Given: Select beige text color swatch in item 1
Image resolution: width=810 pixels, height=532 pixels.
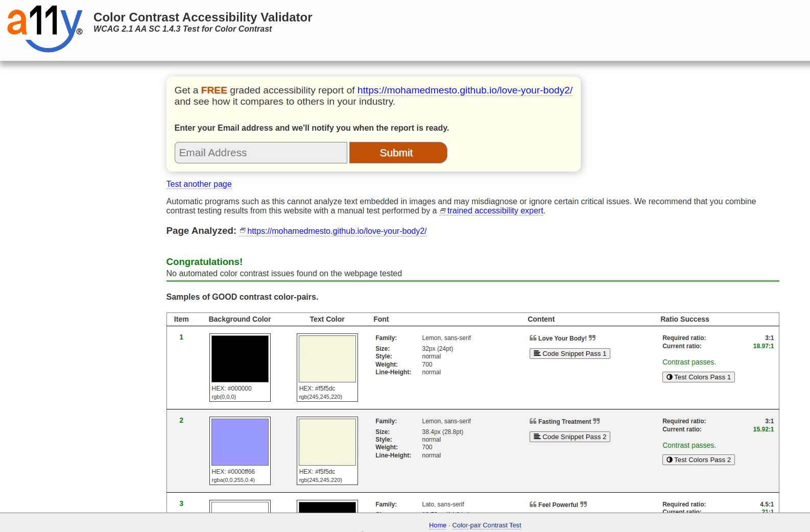Looking at the screenshot, I should point(327,359).
